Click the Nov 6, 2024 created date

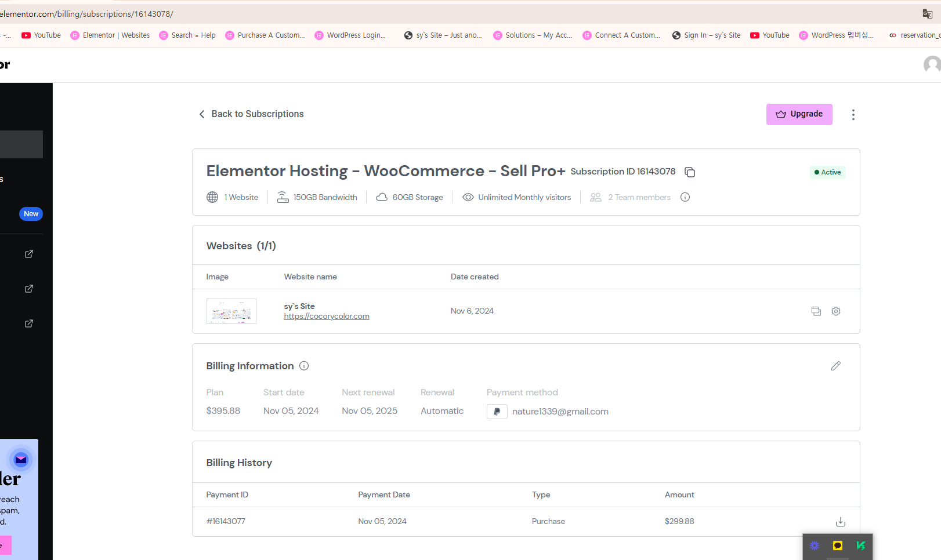(x=472, y=311)
